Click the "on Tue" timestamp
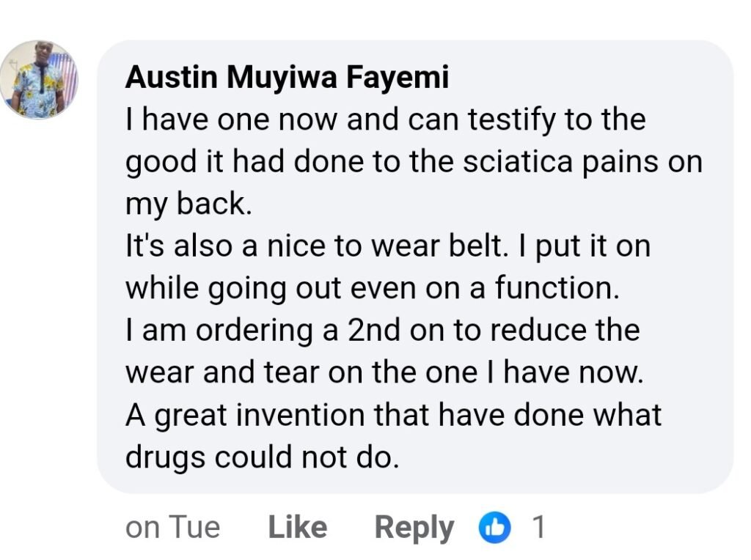The image size is (751, 560). point(173,527)
